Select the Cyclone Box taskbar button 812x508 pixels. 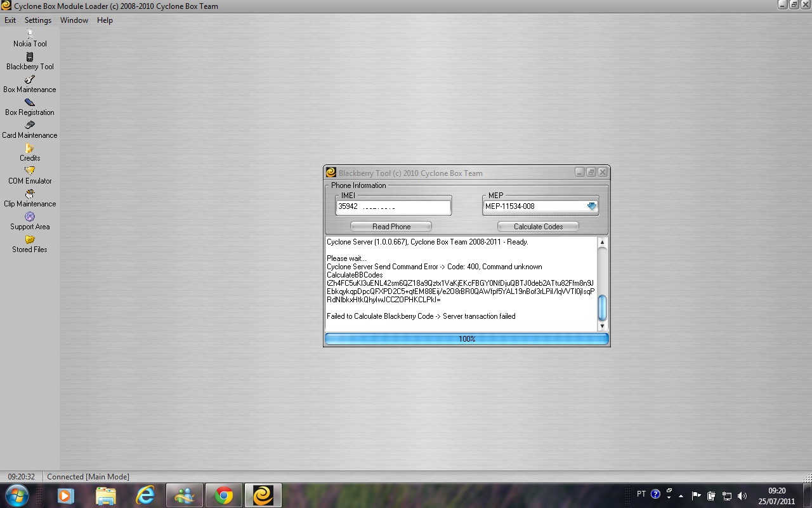coord(263,495)
